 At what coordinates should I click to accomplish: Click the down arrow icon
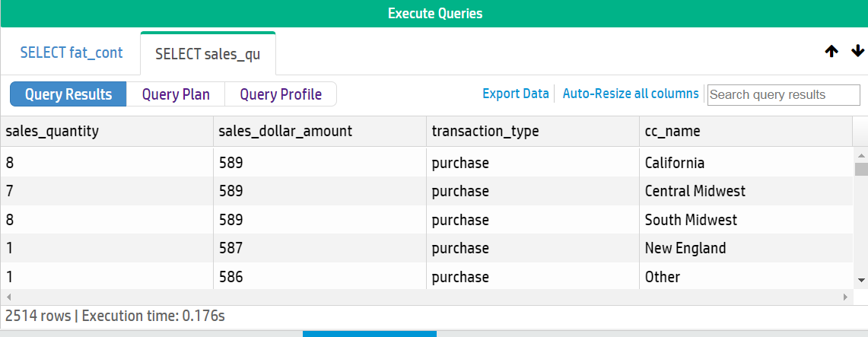[x=857, y=52]
